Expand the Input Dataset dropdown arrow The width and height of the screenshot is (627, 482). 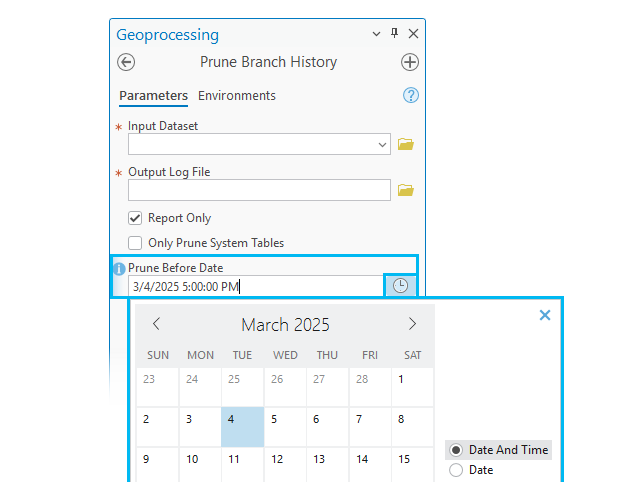click(383, 144)
